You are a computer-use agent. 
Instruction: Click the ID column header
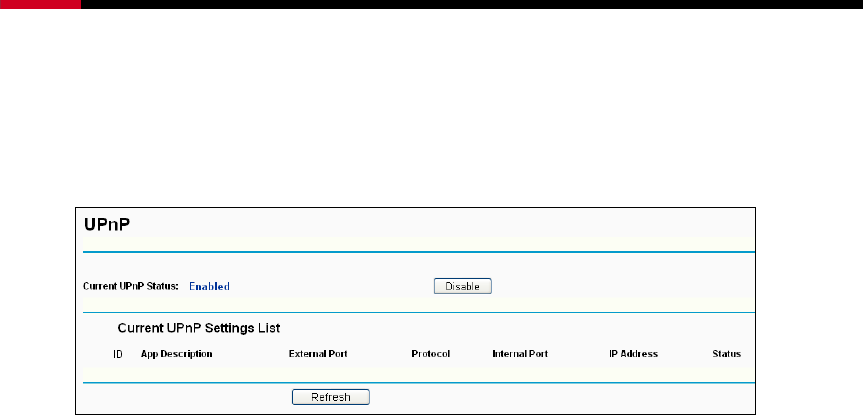click(117, 354)
